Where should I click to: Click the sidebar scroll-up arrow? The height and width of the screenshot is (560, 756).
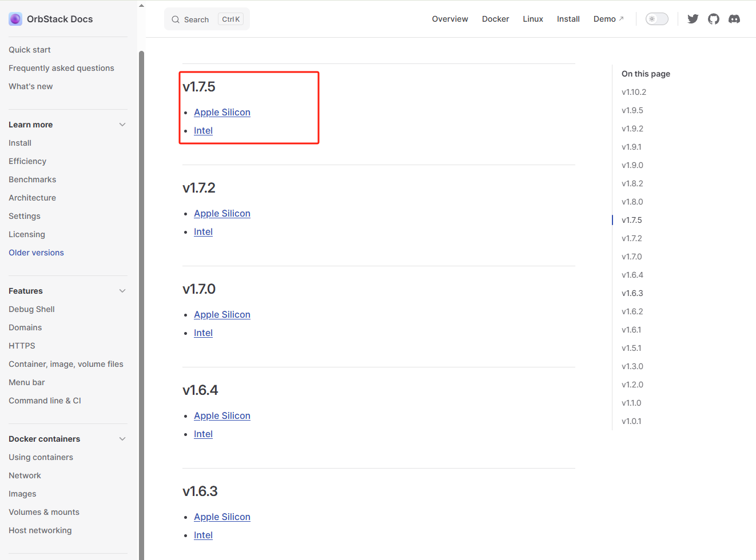tap(141, 6)
